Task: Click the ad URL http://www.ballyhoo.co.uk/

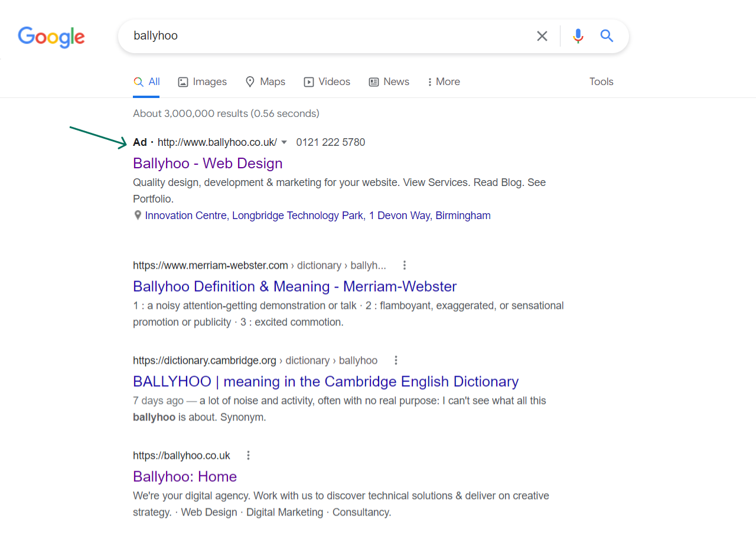Action: point(217,142)
